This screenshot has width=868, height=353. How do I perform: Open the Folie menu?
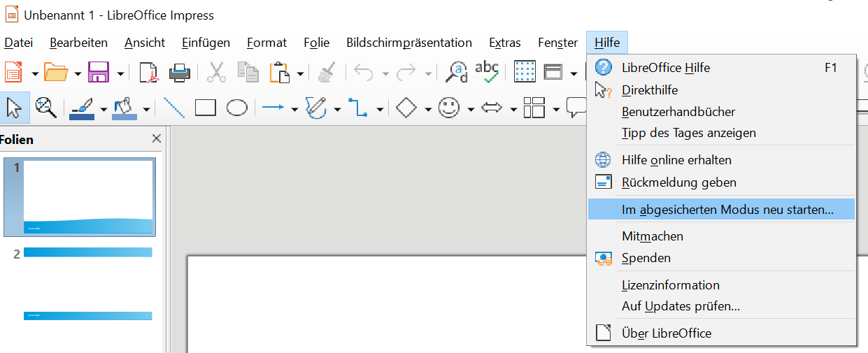(x=316, y=43)
